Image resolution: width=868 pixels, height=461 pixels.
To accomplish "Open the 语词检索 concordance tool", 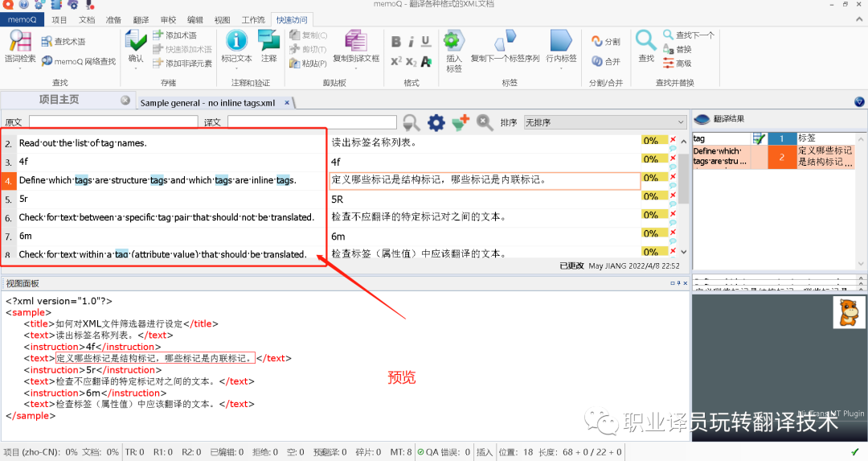I will point(20,47).
